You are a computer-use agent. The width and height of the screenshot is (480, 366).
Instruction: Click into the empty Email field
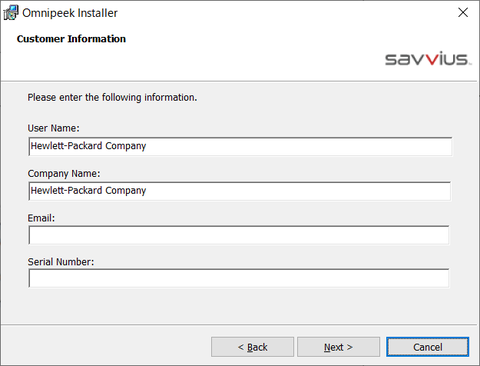(239, 235)
